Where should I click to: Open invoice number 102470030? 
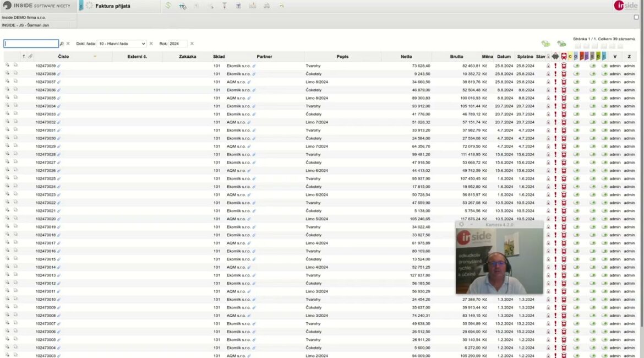click(46, 138)
